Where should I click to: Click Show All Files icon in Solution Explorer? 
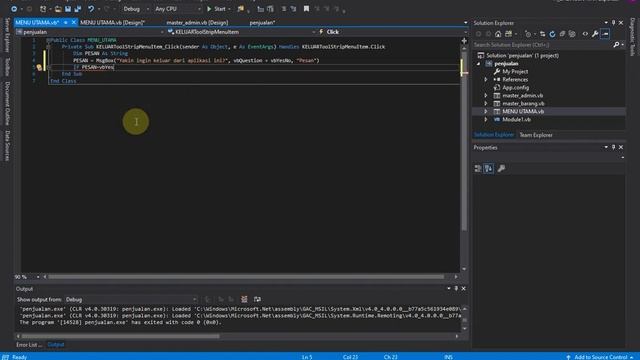click(x=572, y=34)
